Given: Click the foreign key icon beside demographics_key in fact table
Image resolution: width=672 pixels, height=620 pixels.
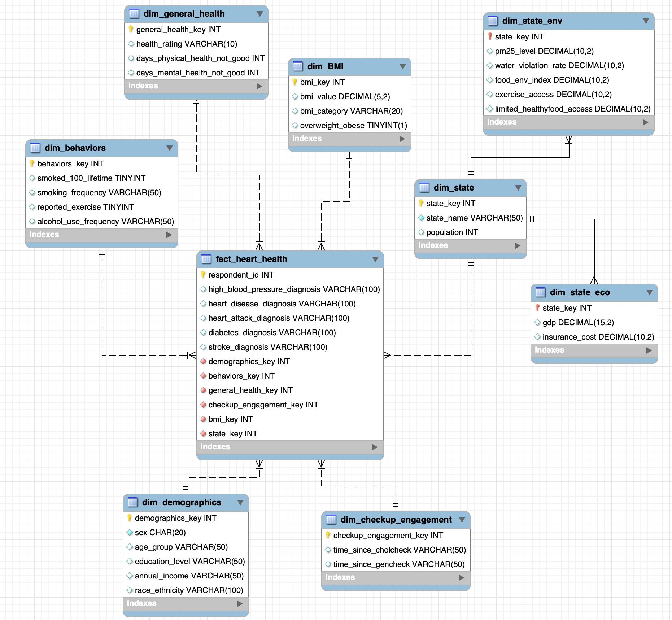Looking at the screenshot, I should [x=203, y=361].
